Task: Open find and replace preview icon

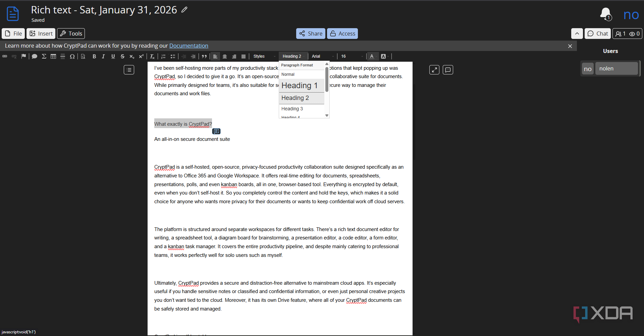Action: click(83, 56)
